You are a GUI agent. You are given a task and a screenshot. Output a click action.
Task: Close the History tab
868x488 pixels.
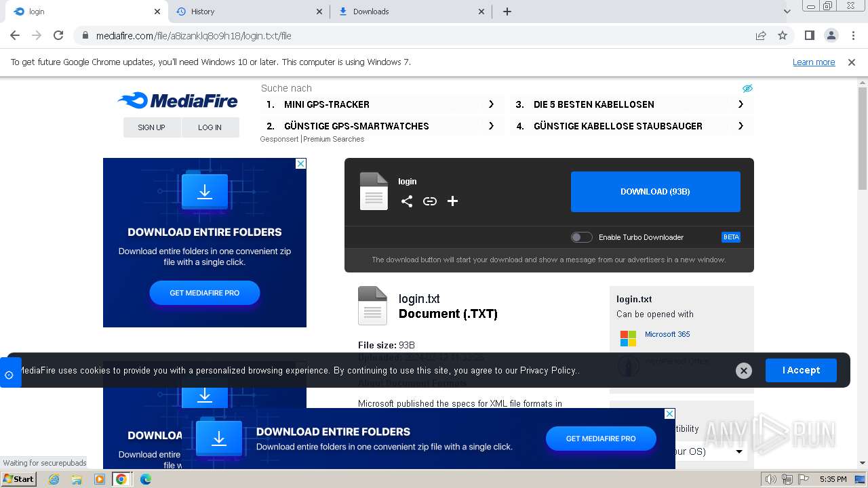319,12
